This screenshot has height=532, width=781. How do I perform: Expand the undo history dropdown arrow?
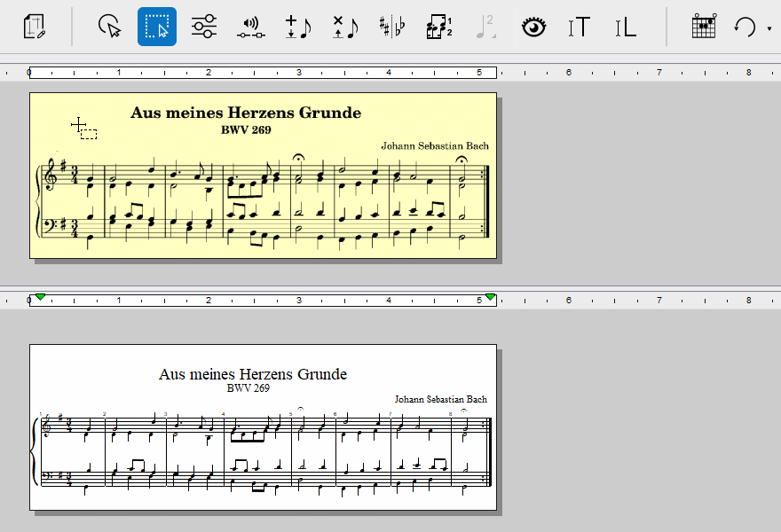pyautogui.click(x=769, y=28)
